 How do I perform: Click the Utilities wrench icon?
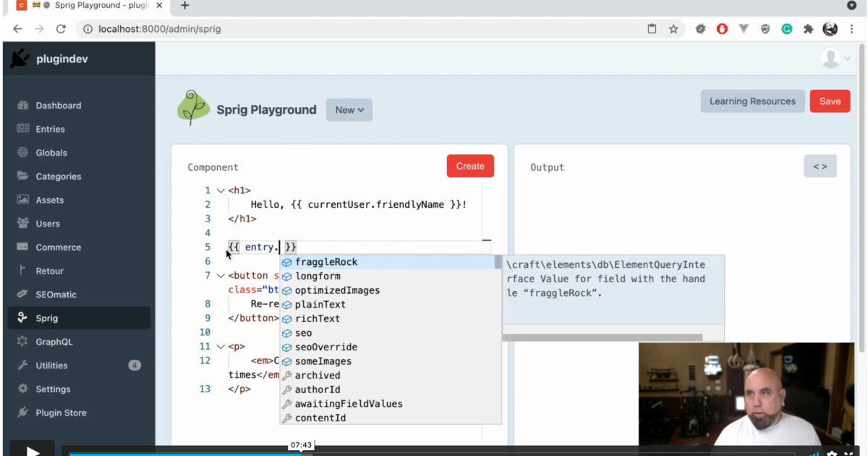click(22, 366)
